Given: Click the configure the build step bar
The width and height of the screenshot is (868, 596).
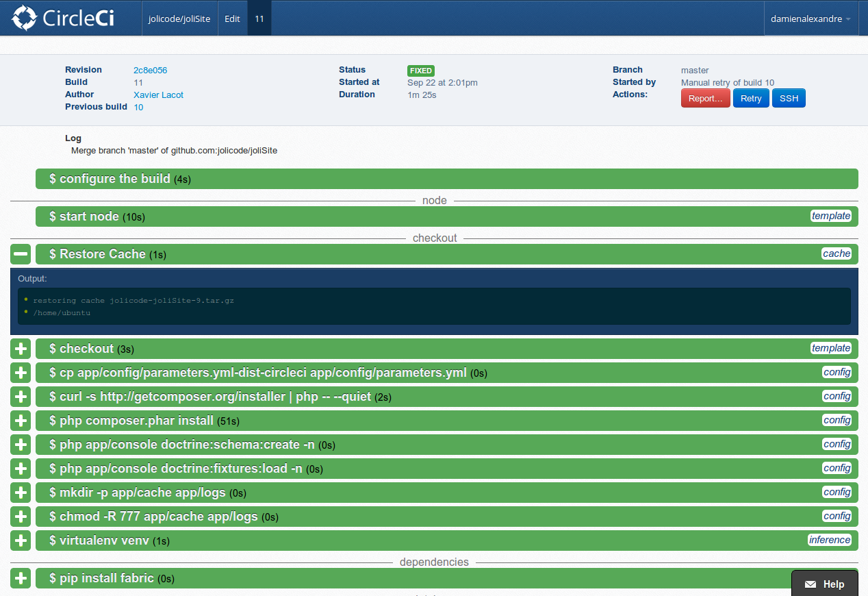Looking at the screenshot, I should pyautogui.click(x=447, y=179).
